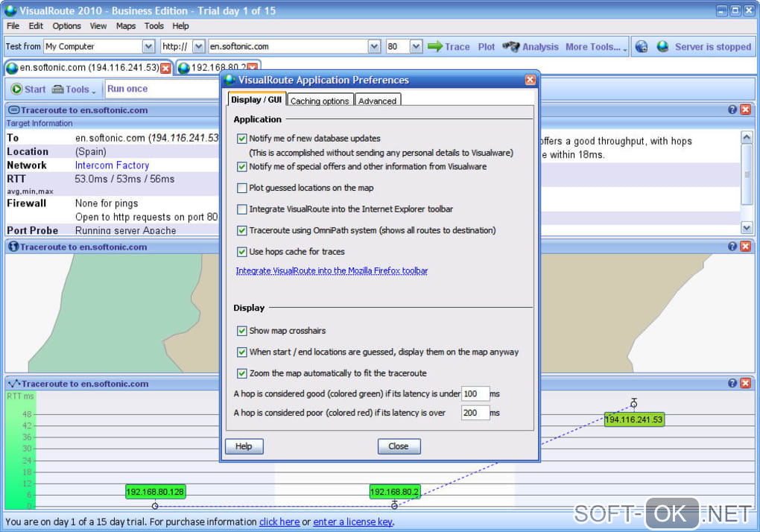
Task: Open the http:// protocol dropdown
Action: pyautogui.click(x=199, y=46)
